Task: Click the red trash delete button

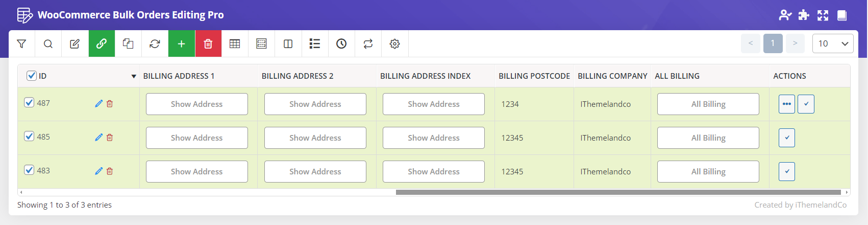Action: [208, 44]
